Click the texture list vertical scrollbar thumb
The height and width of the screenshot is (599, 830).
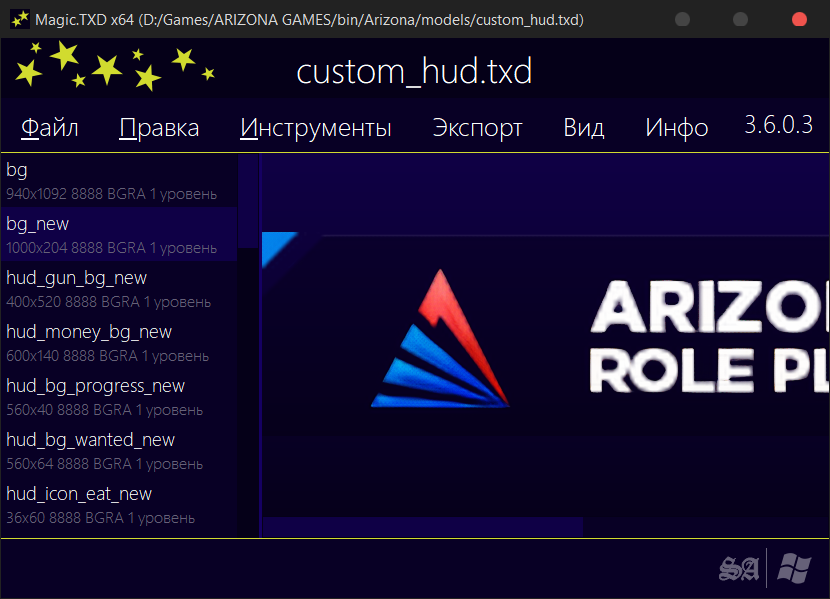coord(248,201)
